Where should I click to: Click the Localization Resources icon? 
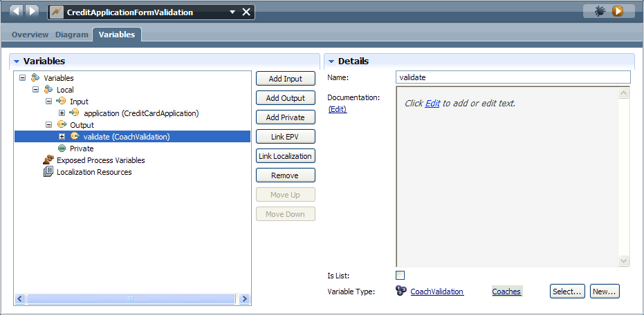tap(48, 172)
